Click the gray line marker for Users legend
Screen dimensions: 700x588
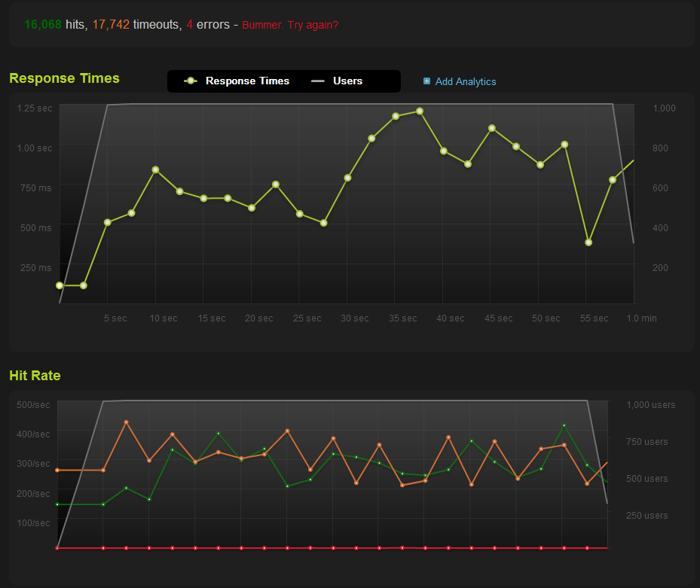point(318,81)
